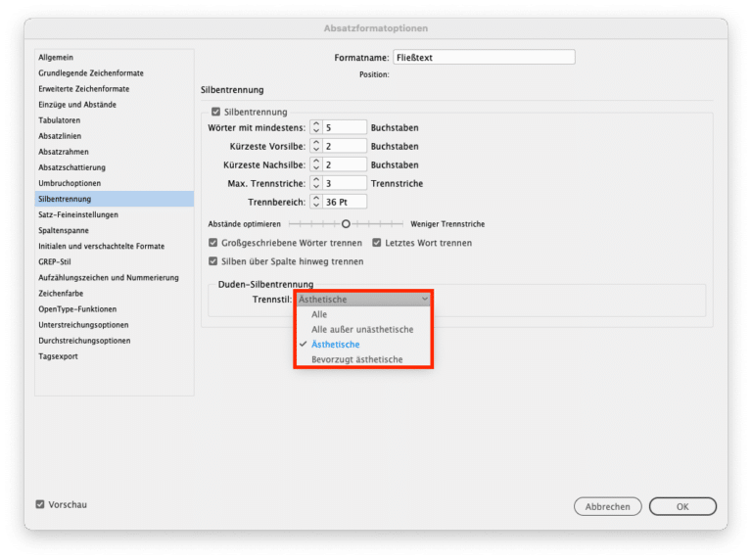Click the Kürzeste Vorsilbe value field
This screenshot has width=752, height=560.
click(x=345, y=146)
